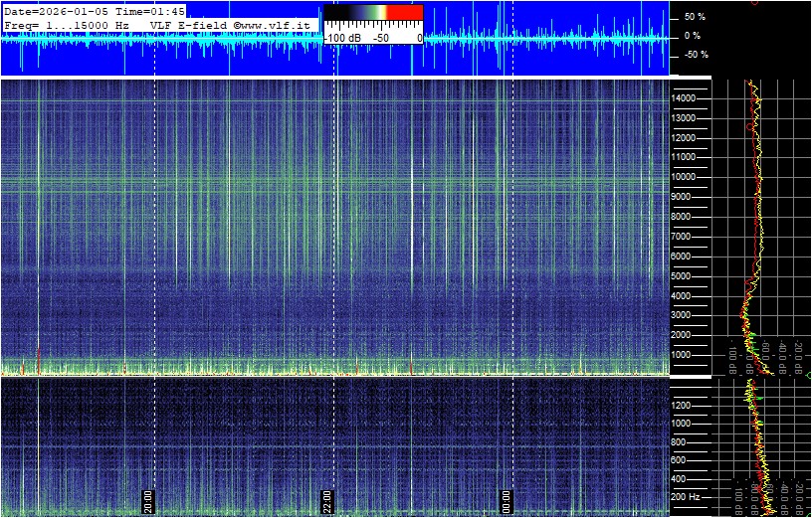Open the www.vlf.it link text
Image resolution: width=812 pixels, height=518 pixels.
pyautogui.click(x=279, y=24)
